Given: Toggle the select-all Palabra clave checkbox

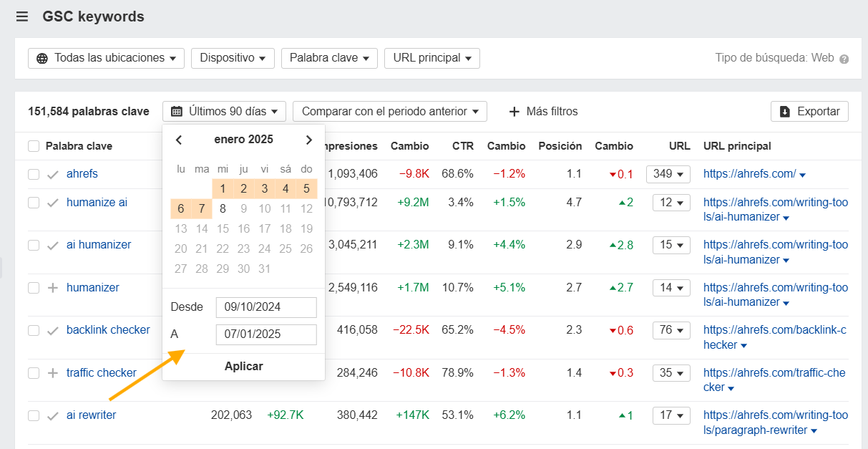Looking at the screenshot, I should (x=34, y=146).
